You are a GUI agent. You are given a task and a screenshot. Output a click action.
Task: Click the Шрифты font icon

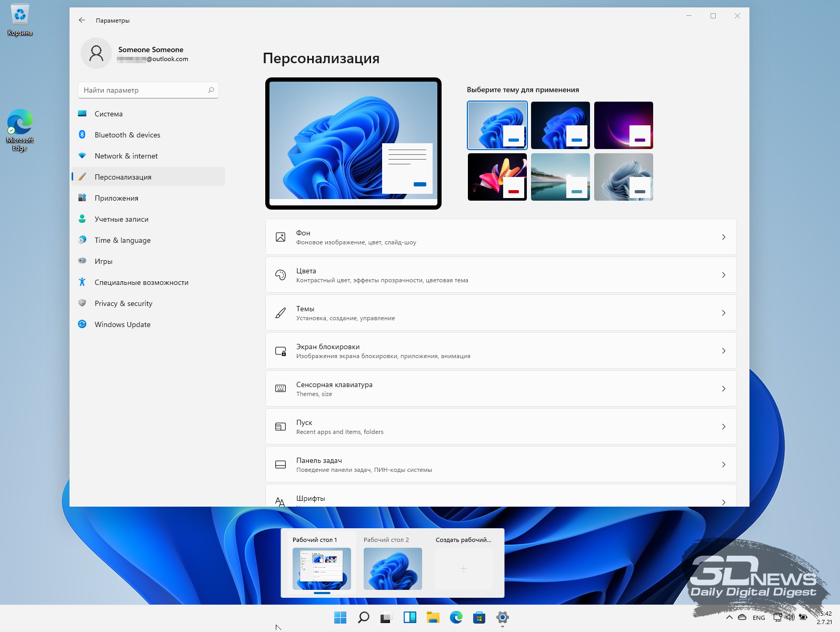tap(281, 501)
